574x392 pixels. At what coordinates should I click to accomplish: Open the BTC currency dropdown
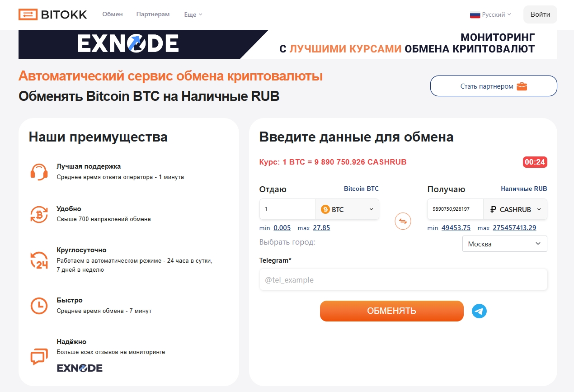(x=347, y=209)
